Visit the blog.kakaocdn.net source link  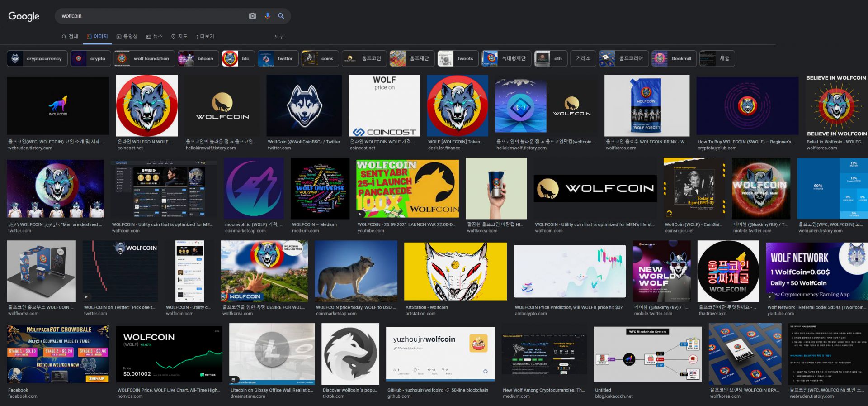pos(614,396)
